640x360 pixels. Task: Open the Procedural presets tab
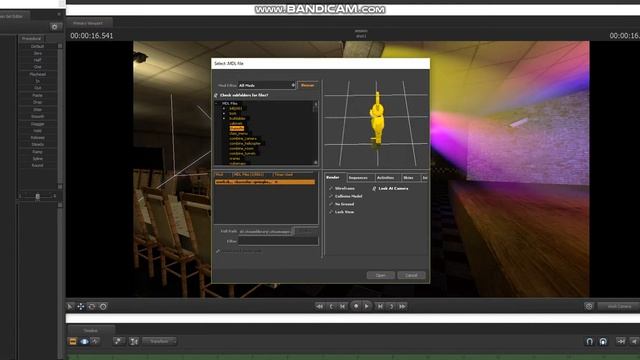31,38
